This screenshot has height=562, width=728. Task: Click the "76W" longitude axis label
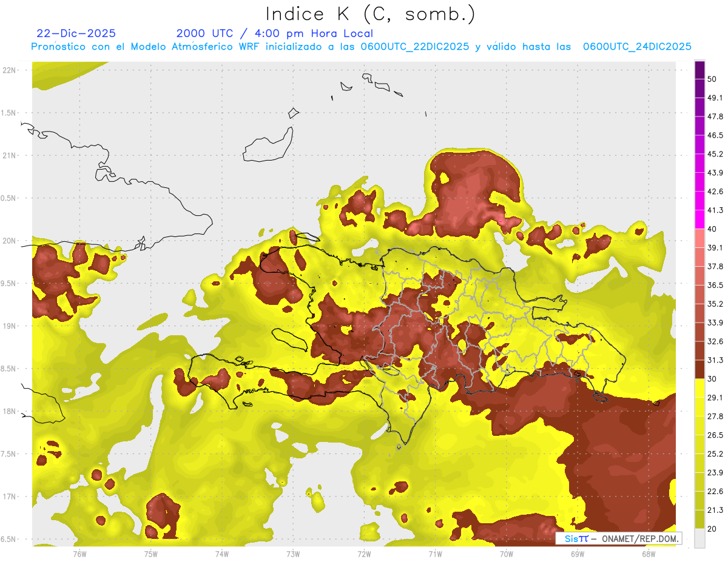point(79,554)
